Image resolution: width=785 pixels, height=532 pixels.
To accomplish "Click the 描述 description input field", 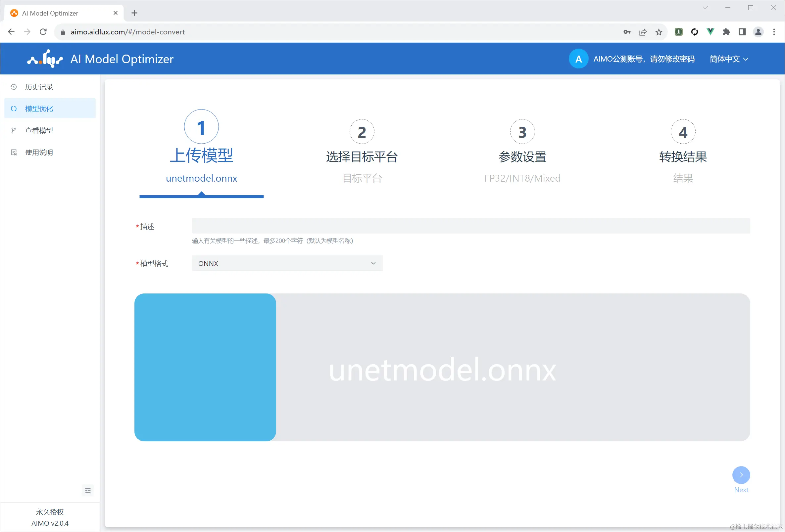I will (x=470, y=226).
